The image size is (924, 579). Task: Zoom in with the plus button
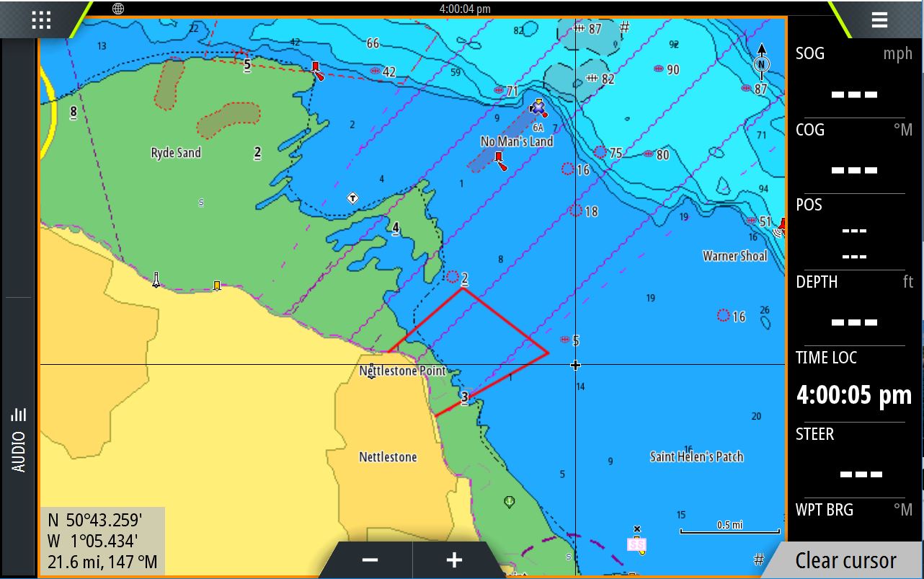coord(454,560)
